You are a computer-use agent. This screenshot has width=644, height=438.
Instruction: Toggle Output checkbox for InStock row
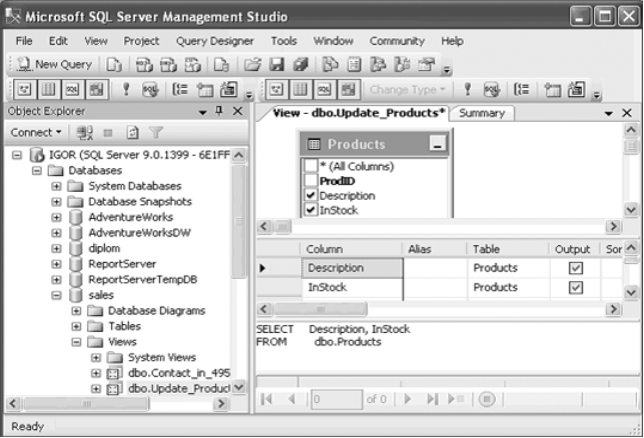pyautogui.click(x=575, y=287)
